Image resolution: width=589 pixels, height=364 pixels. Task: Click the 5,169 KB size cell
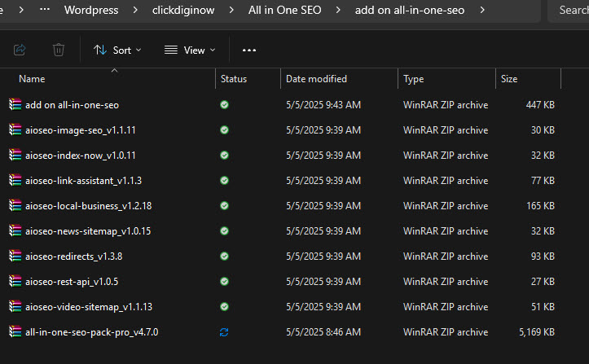point(537,332)
